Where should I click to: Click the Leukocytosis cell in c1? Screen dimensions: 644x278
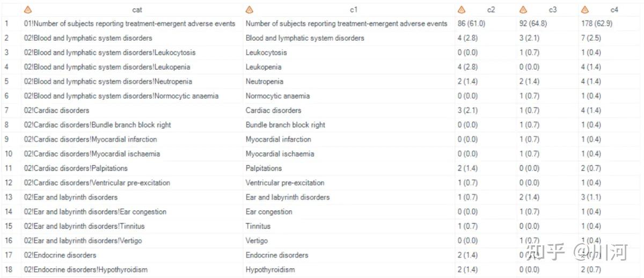point(266,53)
